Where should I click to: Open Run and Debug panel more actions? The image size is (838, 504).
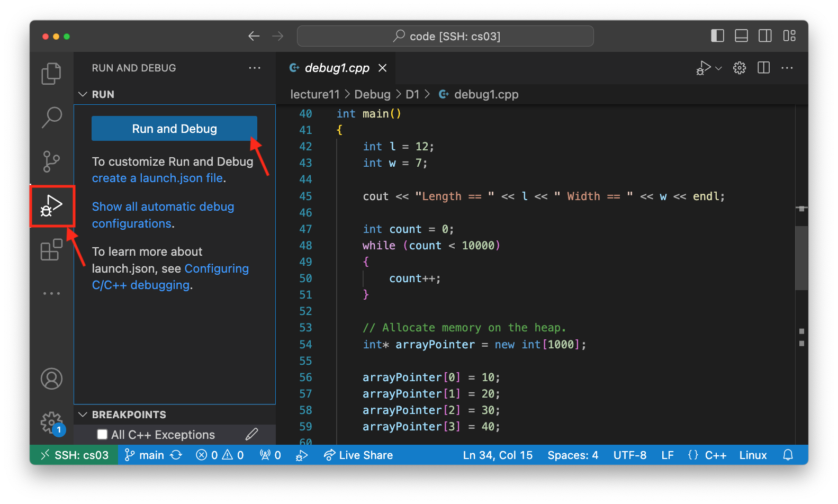pyautogui.click(x=255, y=68)
